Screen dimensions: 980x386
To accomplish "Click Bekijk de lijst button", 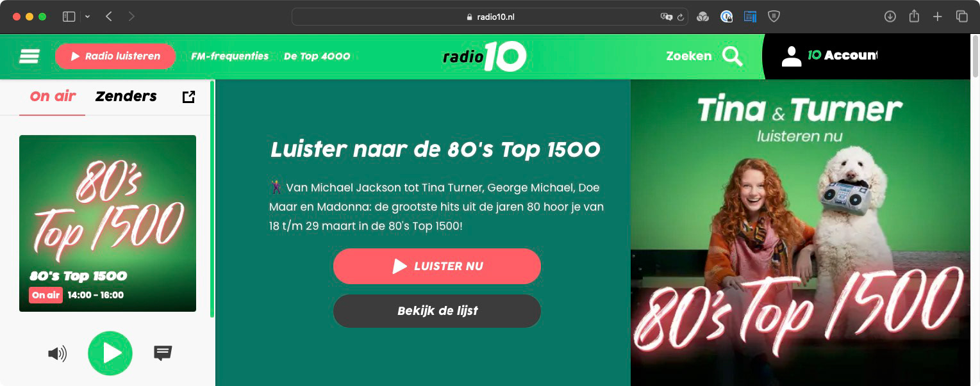I will click(437, 311).
